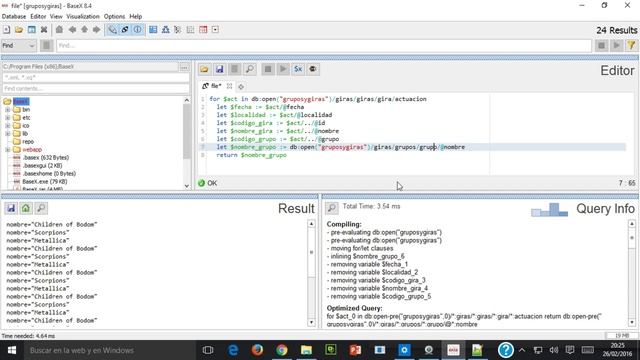Viewport: 640px width, 360px height.
Task: Click the editor test/debug icon
Action: click(x=313, y=69)
